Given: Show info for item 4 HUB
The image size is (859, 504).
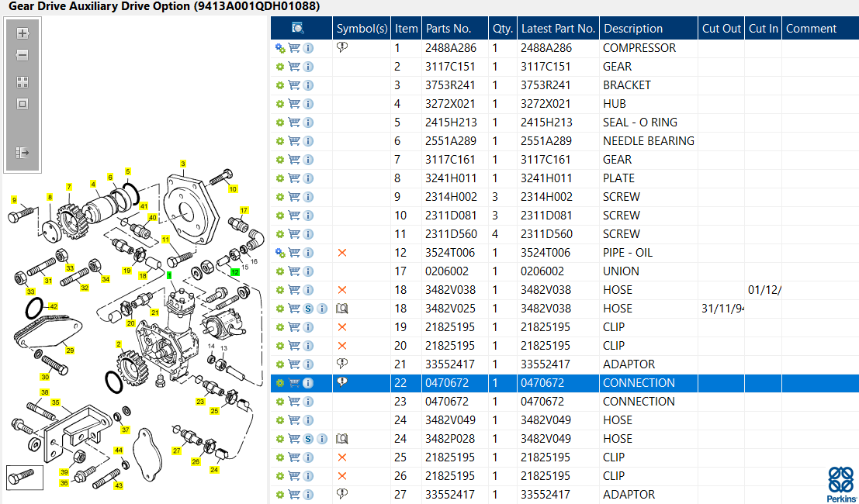Looking at the screenshot, I should pyautogui.click(x=308, y=104).
